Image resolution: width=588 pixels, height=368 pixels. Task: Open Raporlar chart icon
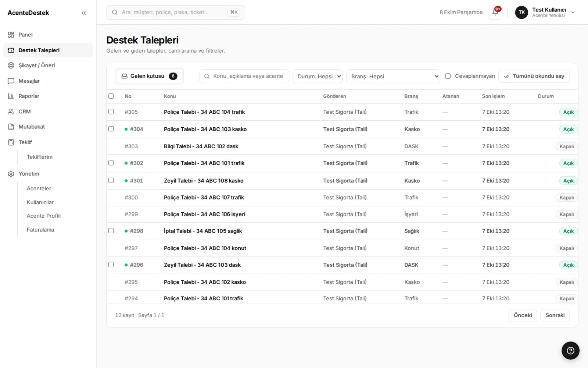point(11,96)
